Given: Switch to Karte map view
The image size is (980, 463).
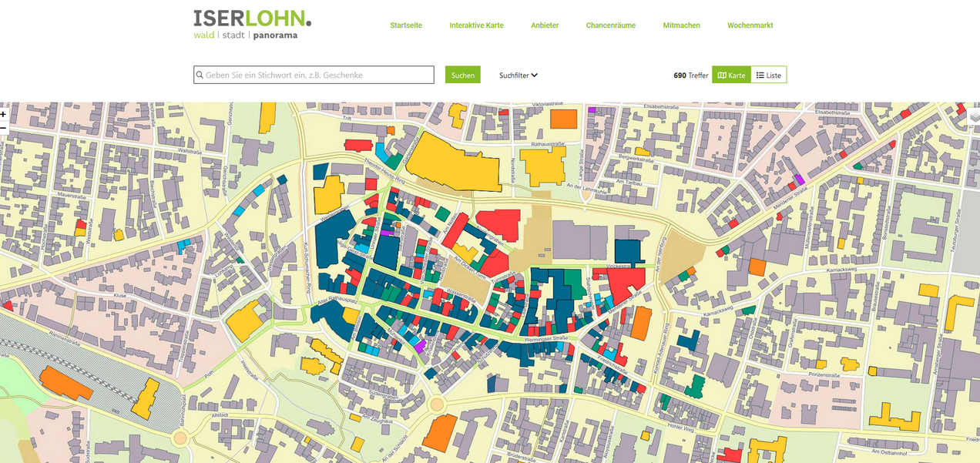Looking at the screenshot, I should (x=731, y=75).
